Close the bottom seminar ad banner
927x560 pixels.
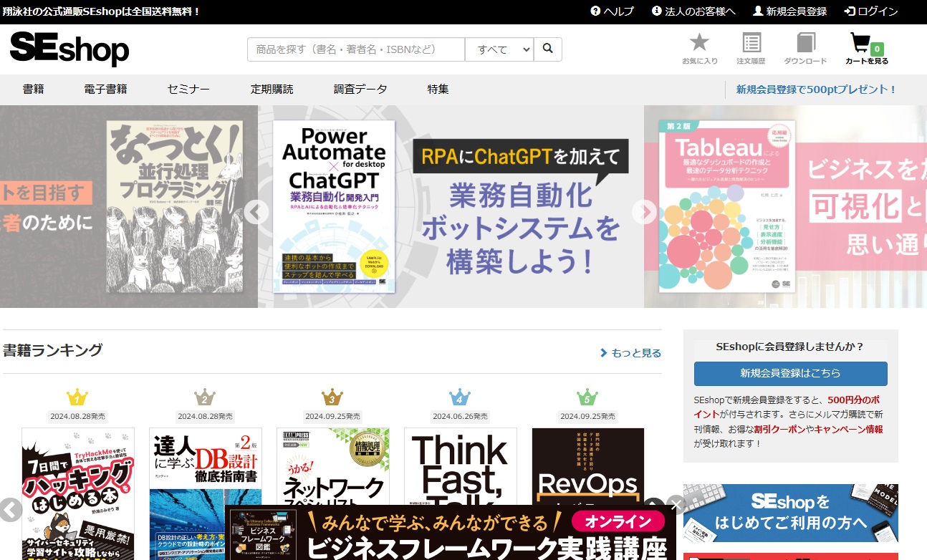[x=676, y=506]
